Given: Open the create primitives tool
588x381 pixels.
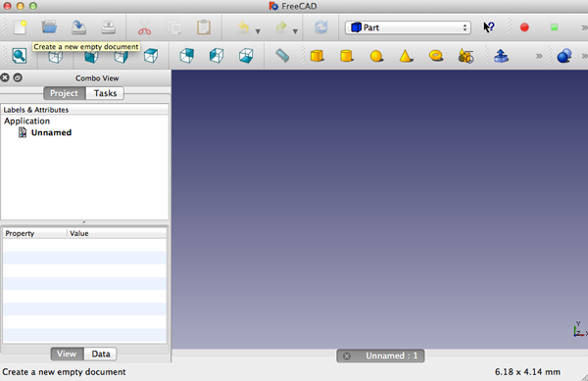Looking at the screenshot, I should [x=465, y=56].
